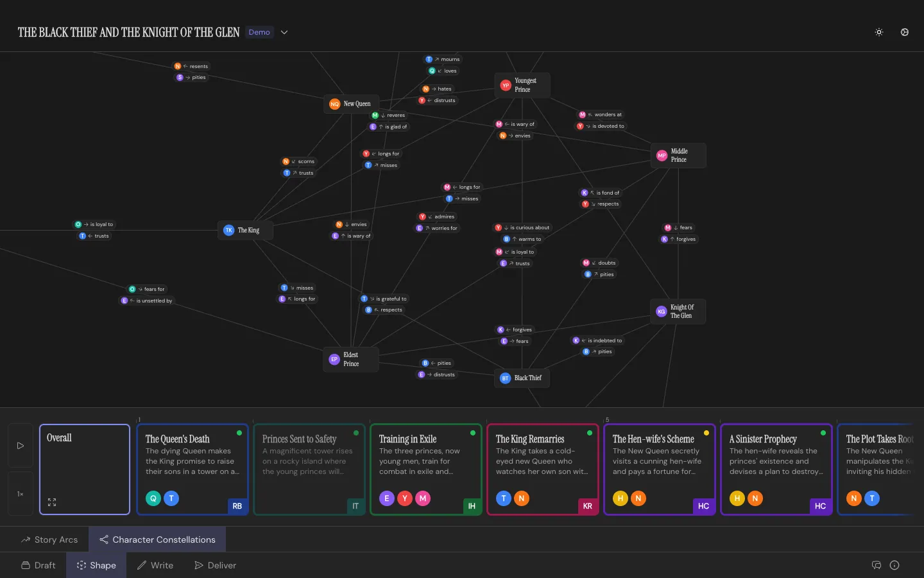Click the Black Thief node avatar
Viewport: 924px width, 578px height.
(506, 378)
